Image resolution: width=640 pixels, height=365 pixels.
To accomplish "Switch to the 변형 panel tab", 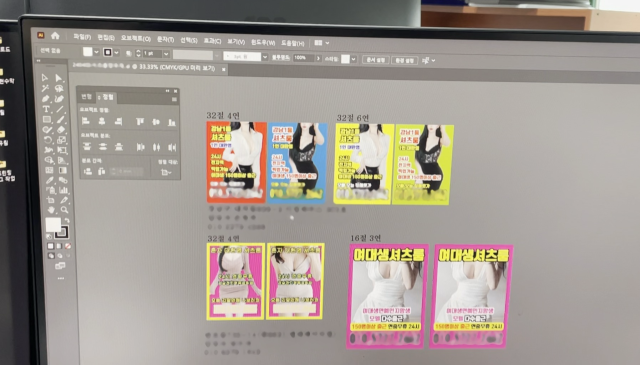I will coord(86,97).
